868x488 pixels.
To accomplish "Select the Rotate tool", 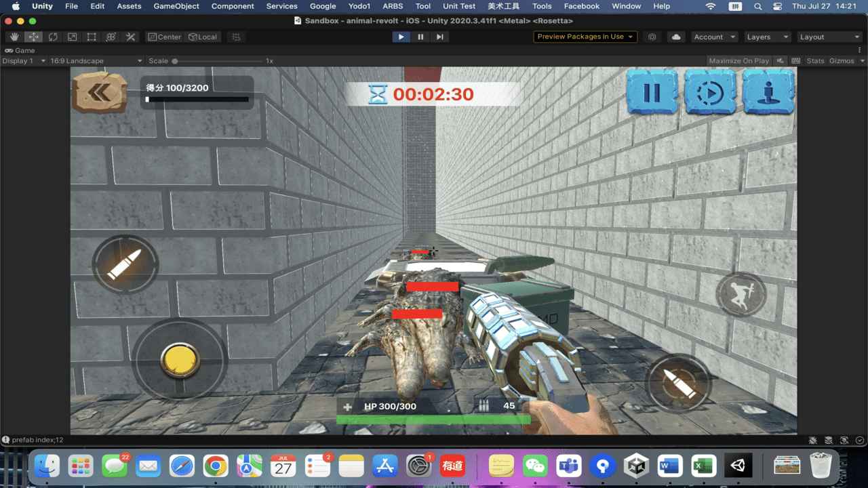I will 53,37.
